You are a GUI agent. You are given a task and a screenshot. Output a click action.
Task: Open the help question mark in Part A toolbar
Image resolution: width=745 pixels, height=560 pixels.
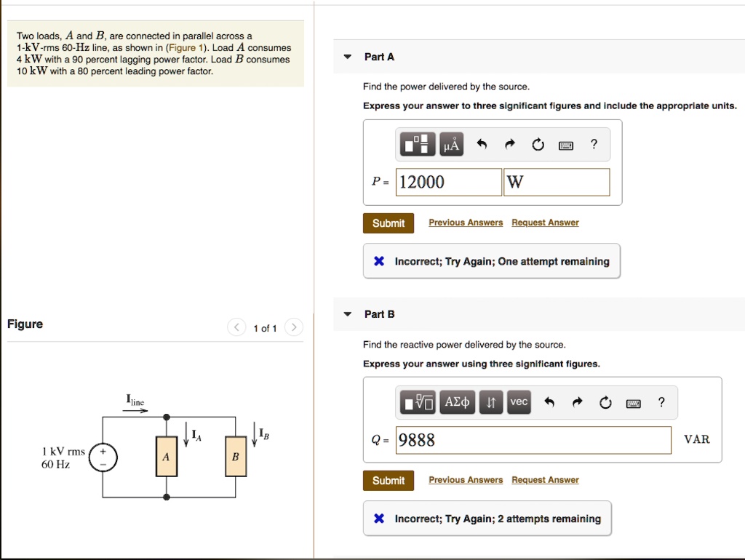click(x=594, y=144)
